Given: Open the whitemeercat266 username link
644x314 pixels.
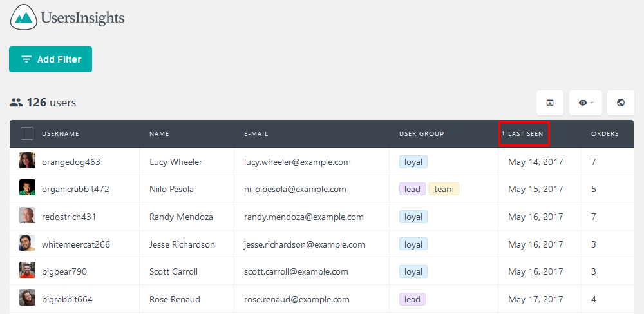Looking at the screenshot, I should [76, 244].
